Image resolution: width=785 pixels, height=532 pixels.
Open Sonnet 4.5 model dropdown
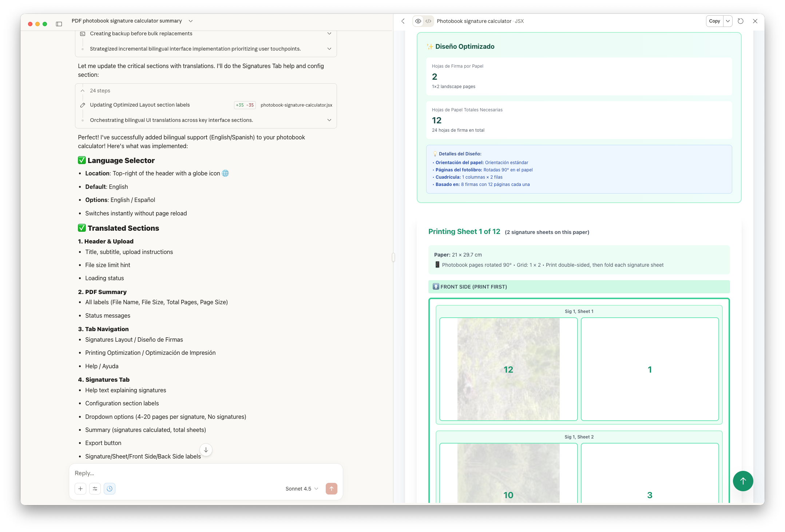point(302,489)
